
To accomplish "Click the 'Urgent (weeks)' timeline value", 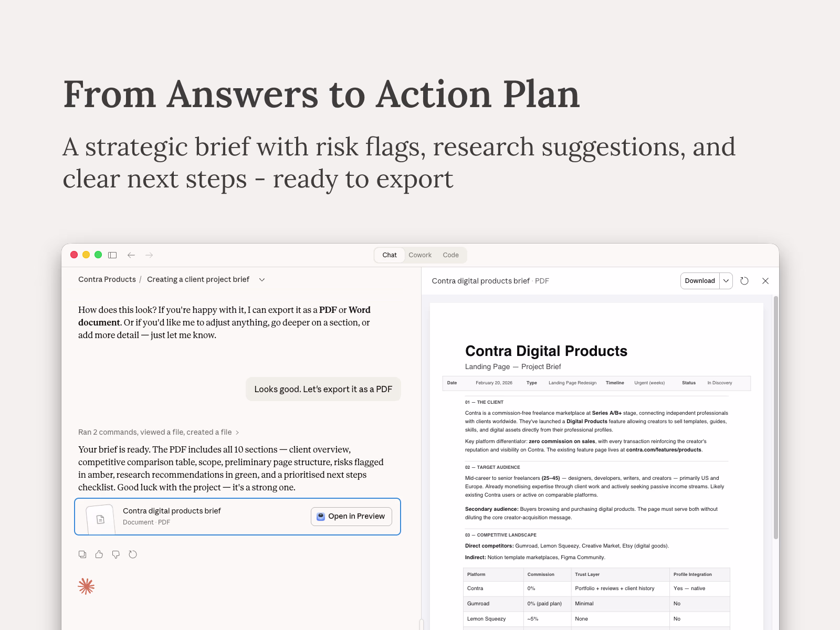I will coord(649,383).
